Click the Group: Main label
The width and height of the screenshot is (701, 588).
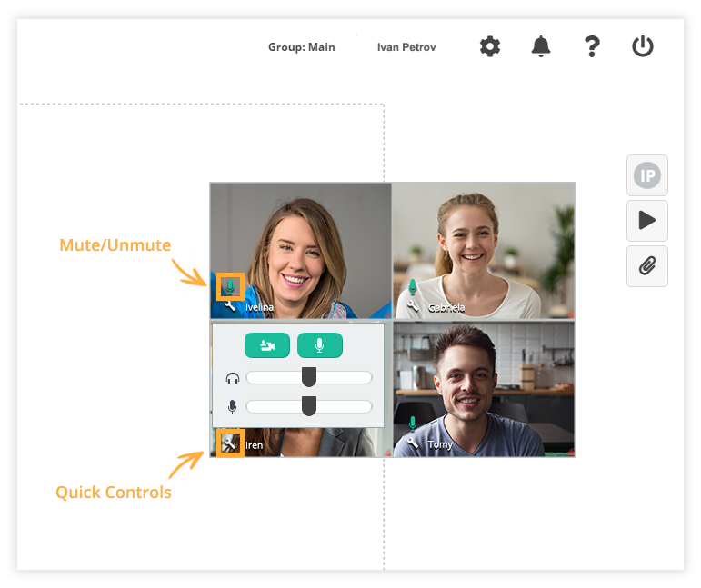301,47
